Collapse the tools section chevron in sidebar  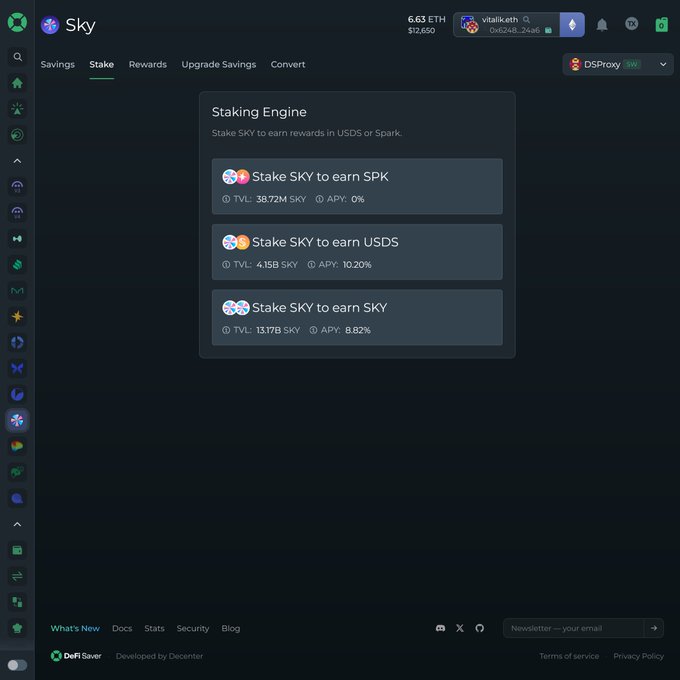point(17,524)
